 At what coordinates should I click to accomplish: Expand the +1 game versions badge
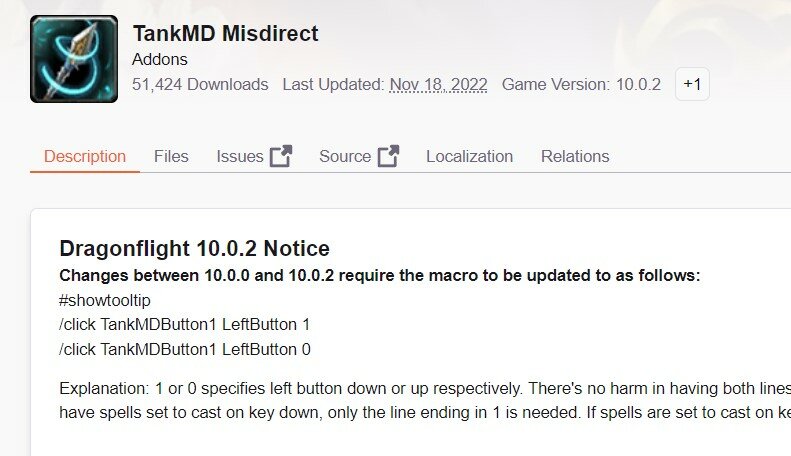(x=692, y=84)
